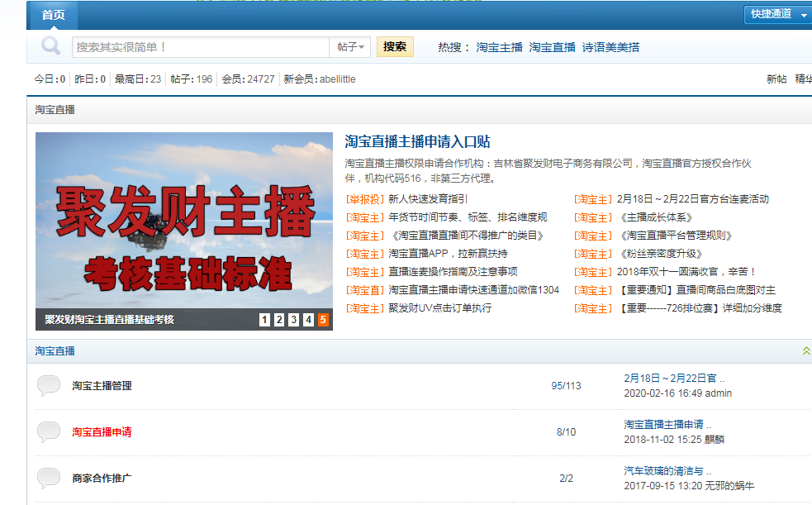Open post 《淘宝直播直播间不得推广的类目》

pyautogui.click(x=468, y=236)
